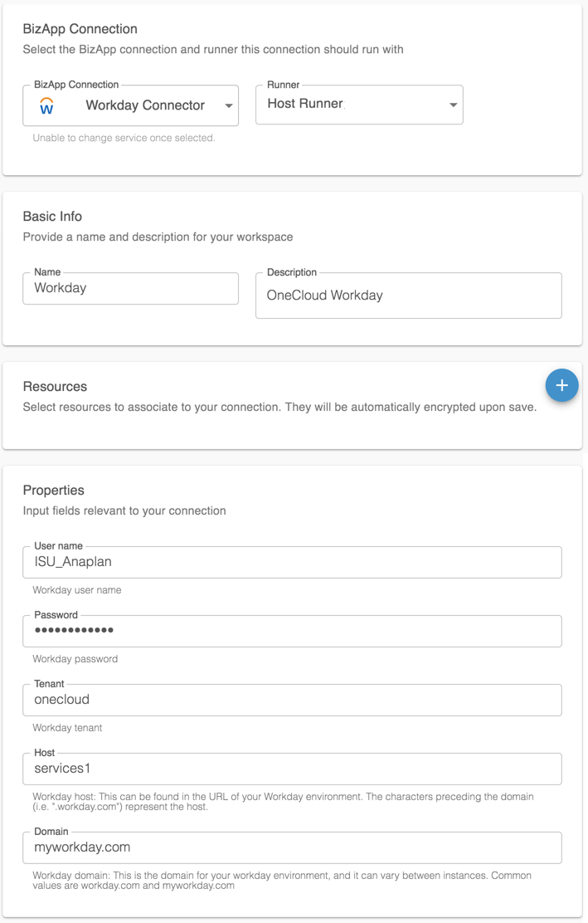Click 'Provide a name and description' subtitle

[x=158, y=237]
